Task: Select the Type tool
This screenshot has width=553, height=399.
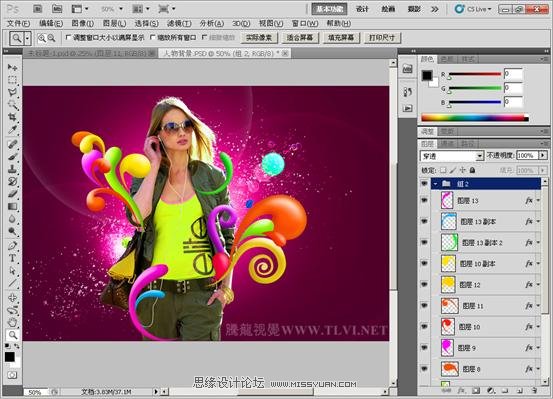Action: coord(12,258)
